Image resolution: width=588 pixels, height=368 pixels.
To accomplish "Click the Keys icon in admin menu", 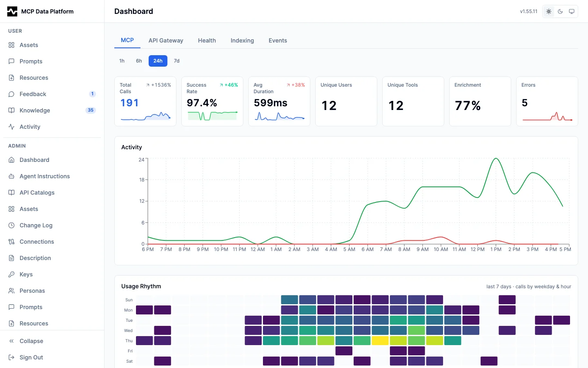I will [x=11, y=274].
